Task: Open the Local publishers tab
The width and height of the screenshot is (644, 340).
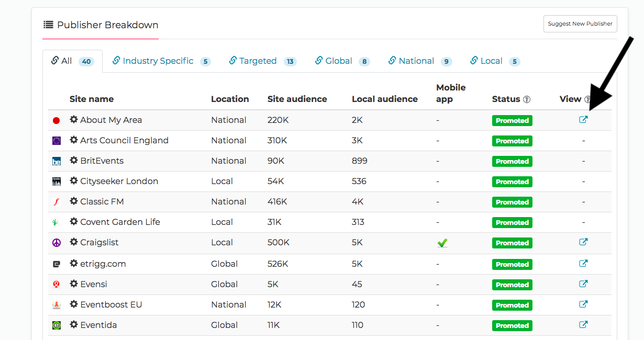Action: (495, 61)
